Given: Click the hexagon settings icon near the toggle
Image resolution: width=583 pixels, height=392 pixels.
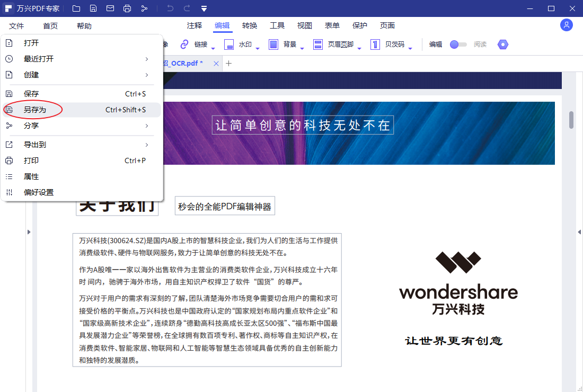Looking at the screenshot, I should coord(502,44).
